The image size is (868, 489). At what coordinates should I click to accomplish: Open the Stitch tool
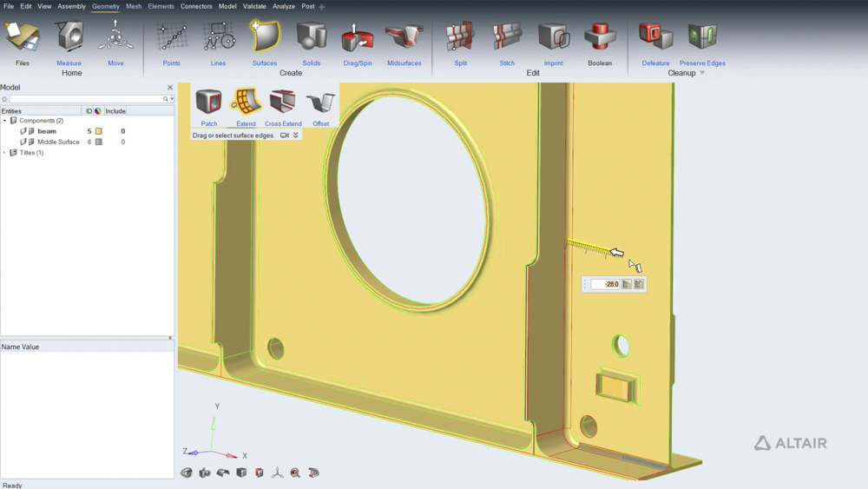click(x=507, y=43)
